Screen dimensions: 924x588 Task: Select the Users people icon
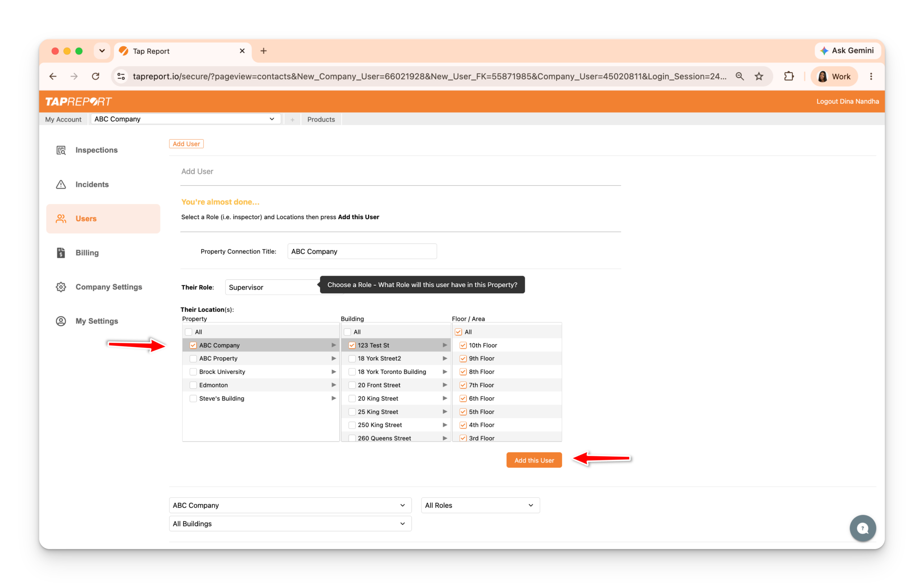[61, 218]
